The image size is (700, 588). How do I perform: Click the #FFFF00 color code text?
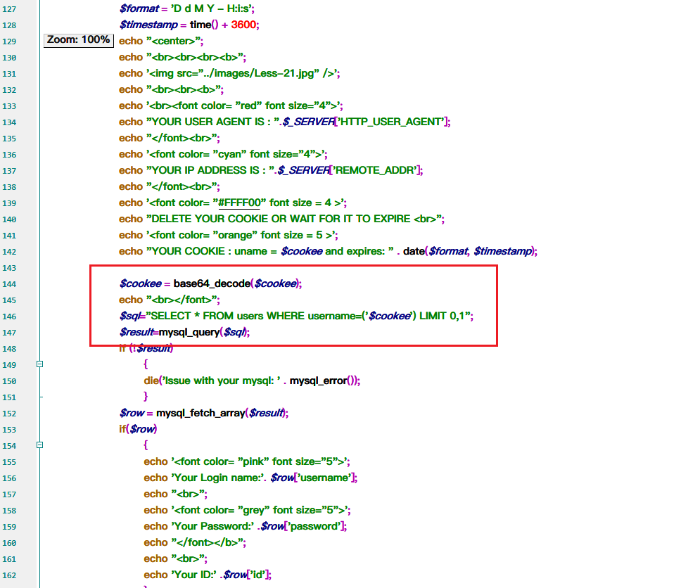point(239,203)
